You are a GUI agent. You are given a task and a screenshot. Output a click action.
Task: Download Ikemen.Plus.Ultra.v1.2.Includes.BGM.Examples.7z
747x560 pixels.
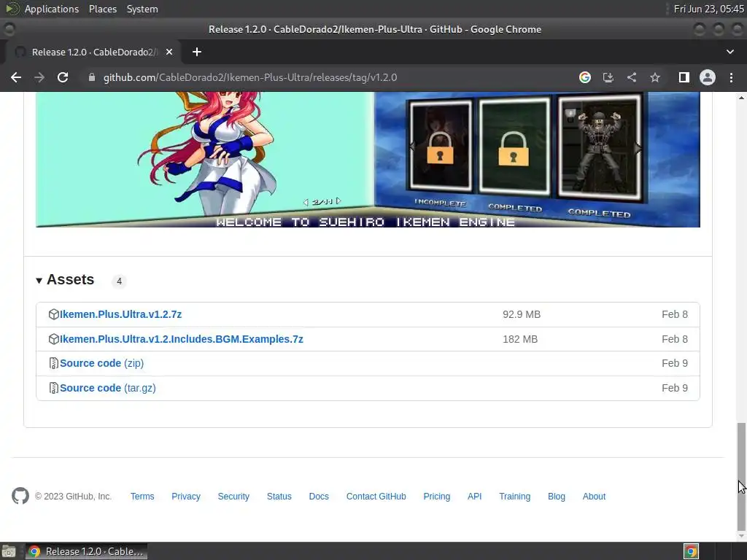click(x=182, y=339)
